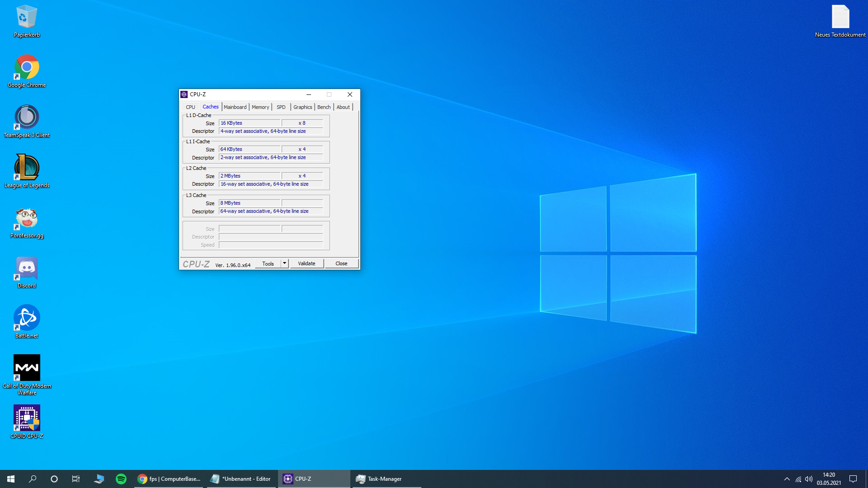This screenshot has height=488, width=868.
Task: Open the Graphics tab in CPU-Z
Action: [302, 107]
